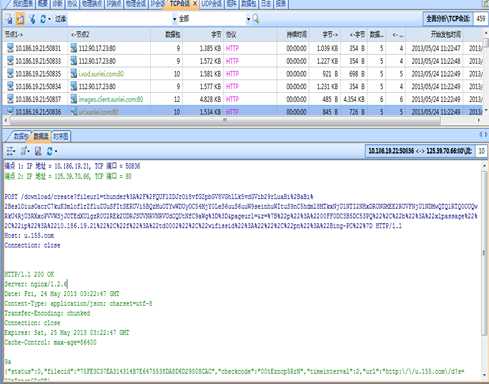Open the 数据流 data stream tab in lower pane
The height and width of the screenshot is (384, 489).
pos(41,136)
